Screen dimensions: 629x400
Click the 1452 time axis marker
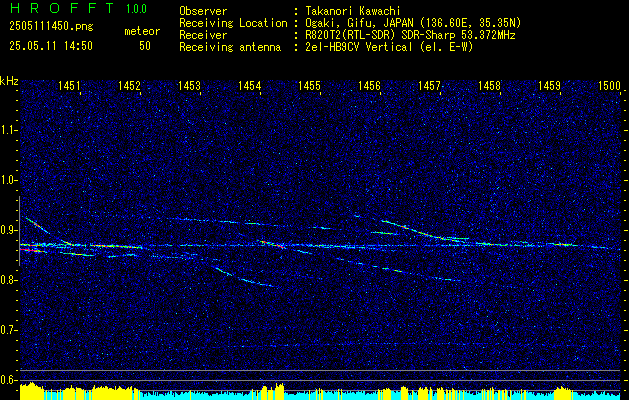point(129,85)
